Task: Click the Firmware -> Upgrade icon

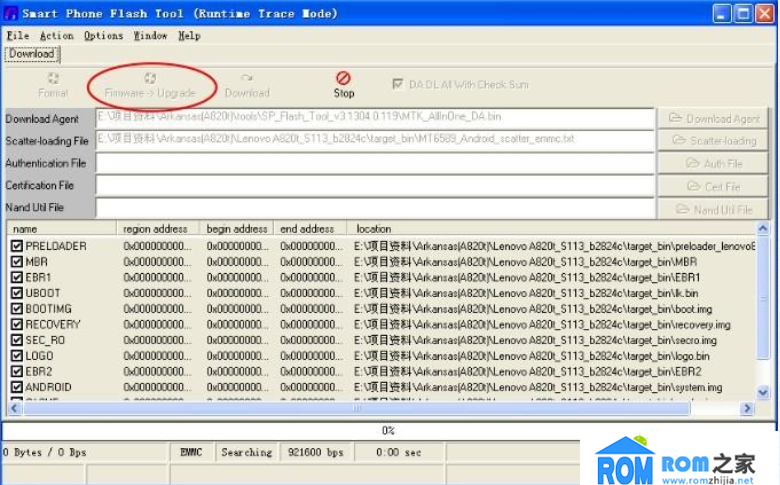Action: (x=150, y=78)
